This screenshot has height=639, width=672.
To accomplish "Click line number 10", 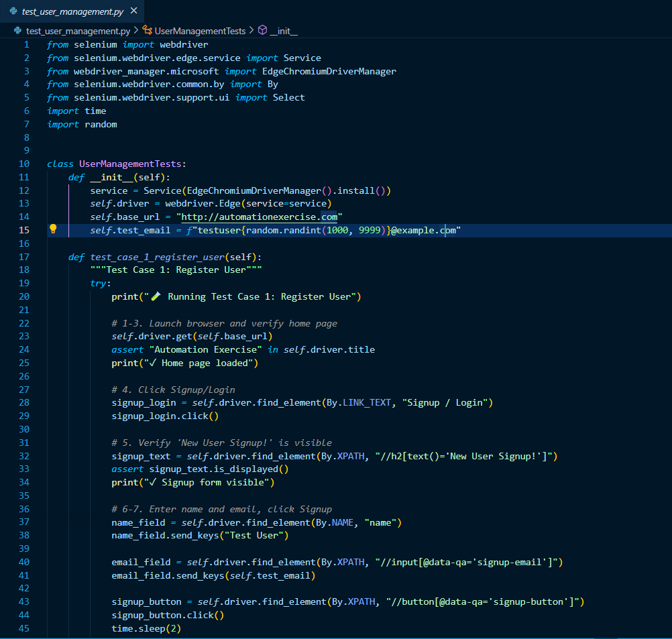I will 24,164.
